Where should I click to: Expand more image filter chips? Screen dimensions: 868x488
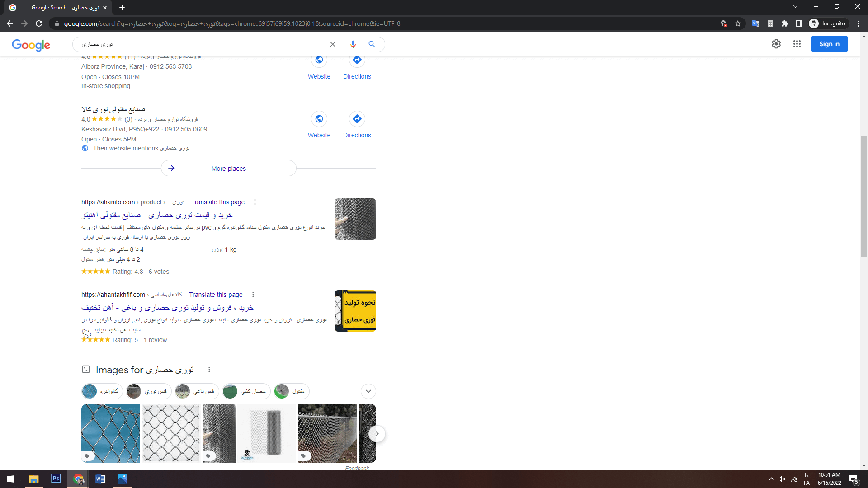point(368,391)
